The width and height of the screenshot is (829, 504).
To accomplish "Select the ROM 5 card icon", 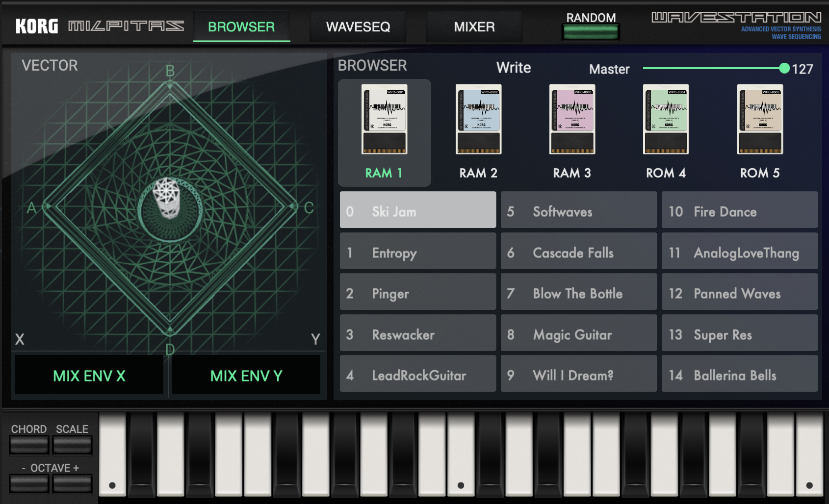I will pyautogui.click(x=760, y=119).
